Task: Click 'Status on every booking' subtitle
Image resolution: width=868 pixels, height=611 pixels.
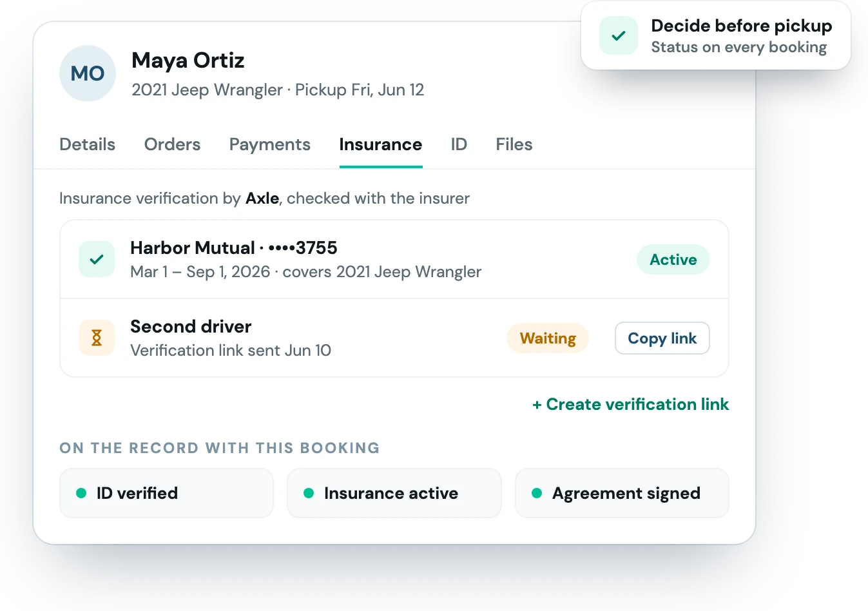Action: pyautogui.click(x=739, y=47)
